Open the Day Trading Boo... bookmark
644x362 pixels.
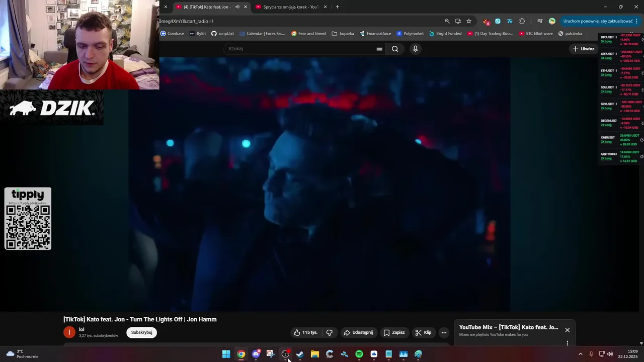[x=490, y=34]
